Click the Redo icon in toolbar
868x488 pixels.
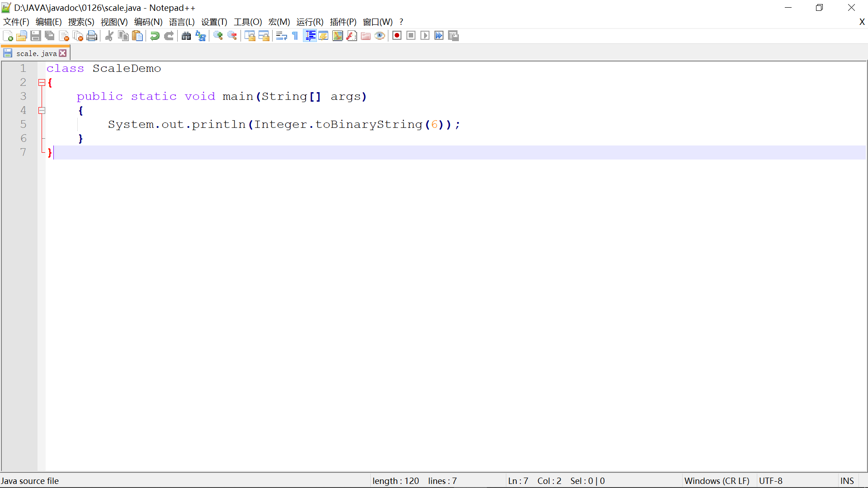pos(170,36)
